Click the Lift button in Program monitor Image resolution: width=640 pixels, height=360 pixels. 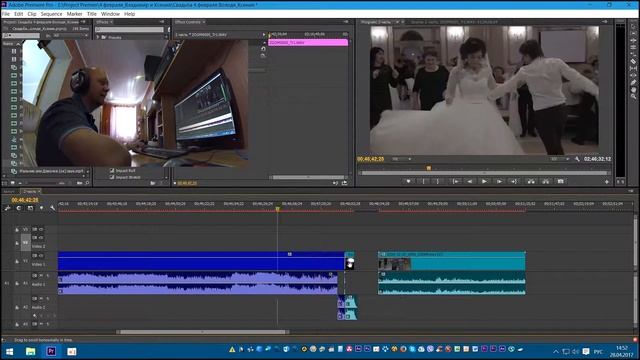click(x=531, y=181)
